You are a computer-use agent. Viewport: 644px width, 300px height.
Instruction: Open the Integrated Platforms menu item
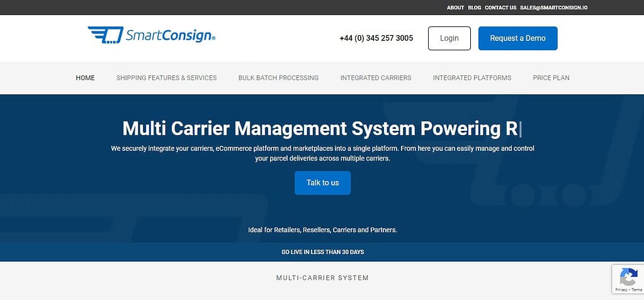click(472, 77)
